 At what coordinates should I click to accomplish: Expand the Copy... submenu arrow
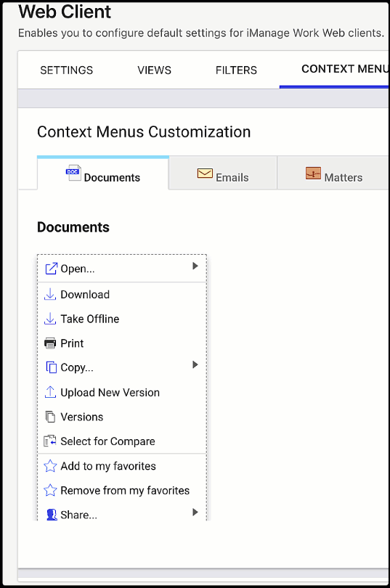click(195, 364)
